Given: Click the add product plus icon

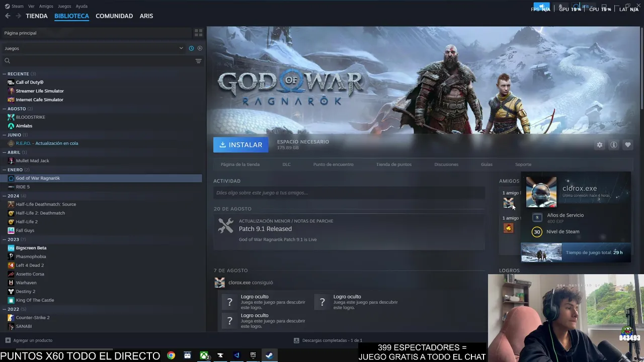Looking at the screenshot, I should [8, 340].
